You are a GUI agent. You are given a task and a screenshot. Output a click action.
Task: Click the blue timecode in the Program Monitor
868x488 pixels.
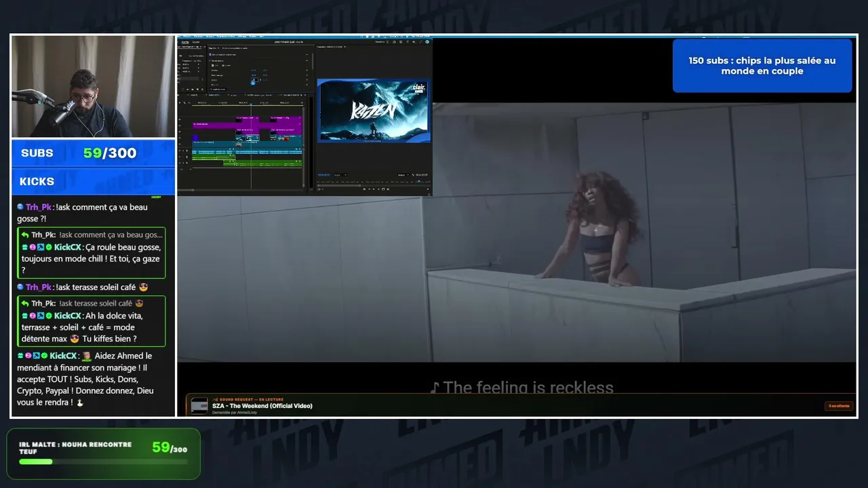tap(323, 175)
